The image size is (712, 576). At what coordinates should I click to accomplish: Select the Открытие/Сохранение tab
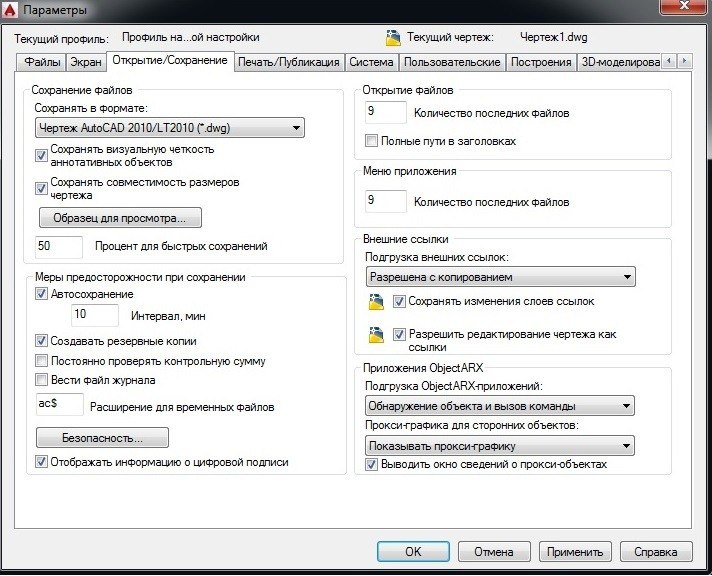170,60
